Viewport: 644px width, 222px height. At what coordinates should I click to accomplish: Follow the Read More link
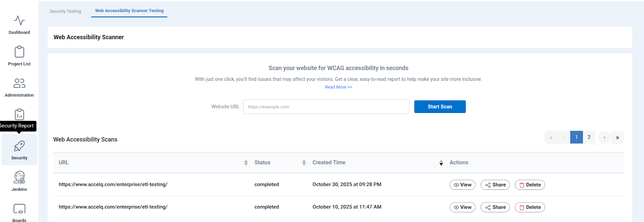point(339,87)
